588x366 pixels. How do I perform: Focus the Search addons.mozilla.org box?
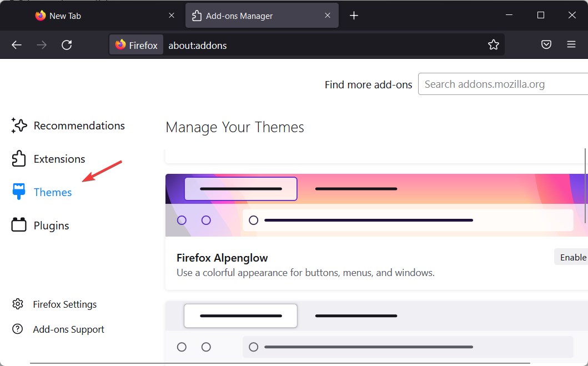tap(503, 84)
